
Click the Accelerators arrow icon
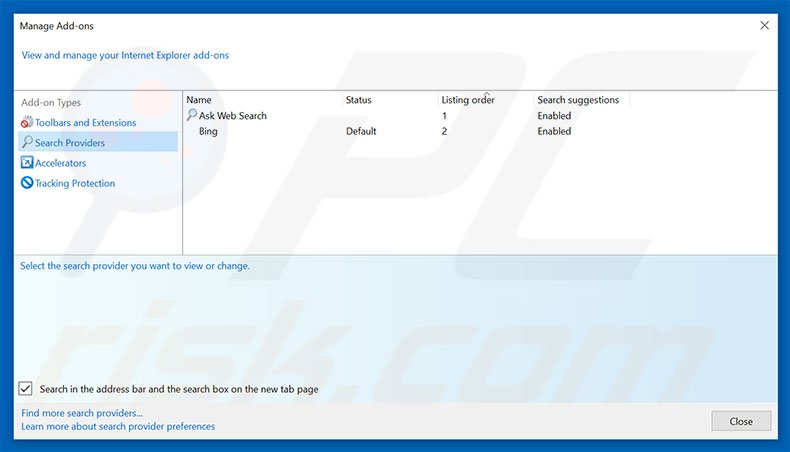pyautogui.click(x=27, y=162)
